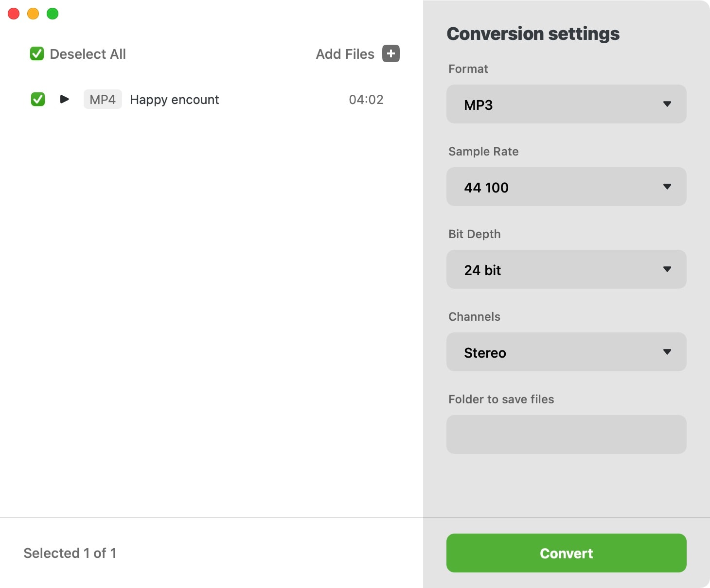The height and width of the screenshot is (588, 710).
Task: Open the 24 bit depth dropdown
Action: click(566, 269)
